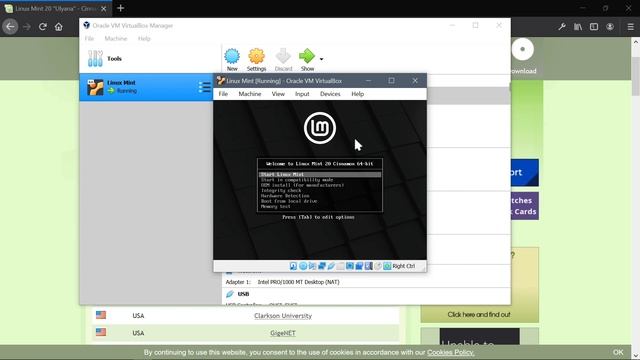Viewport: 640px width, 360px height.
Task: Open the Machine menu of the VM window
Action: pyautogui.click(x=250, y=94)
